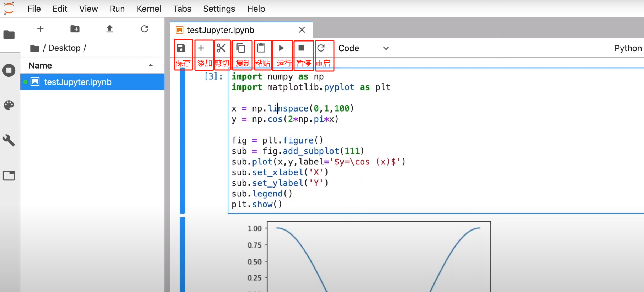Upload files using the upload icon
The height and width of the screenshot is (292, 644).
click(110, 29)
